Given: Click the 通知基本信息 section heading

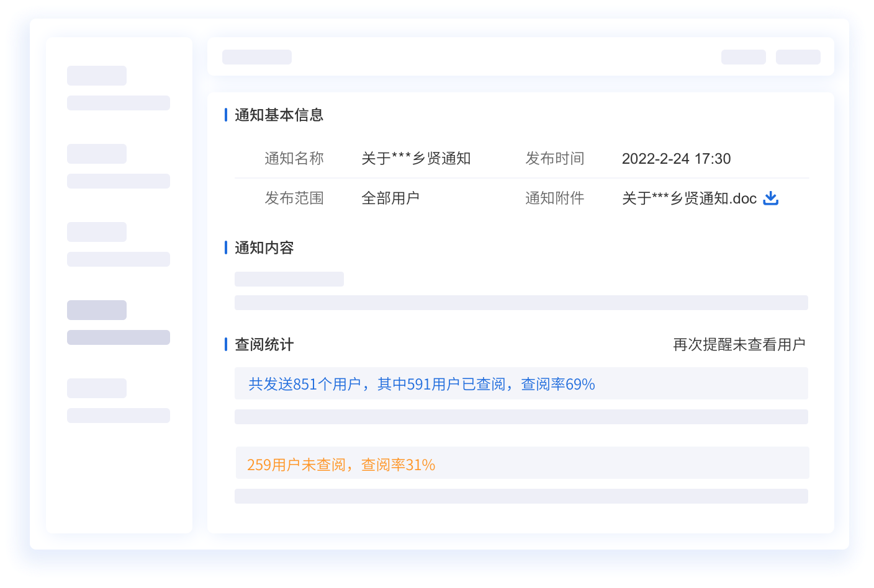Looking at the screenshot, I should click(x=279, y=115).
